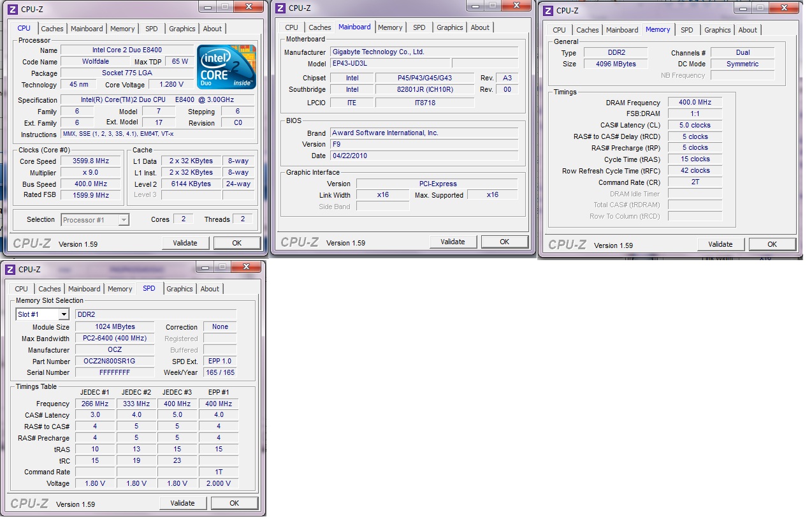Choose Caches tab in the SPD window
The image size is (812, 519).
click(50, 289)
